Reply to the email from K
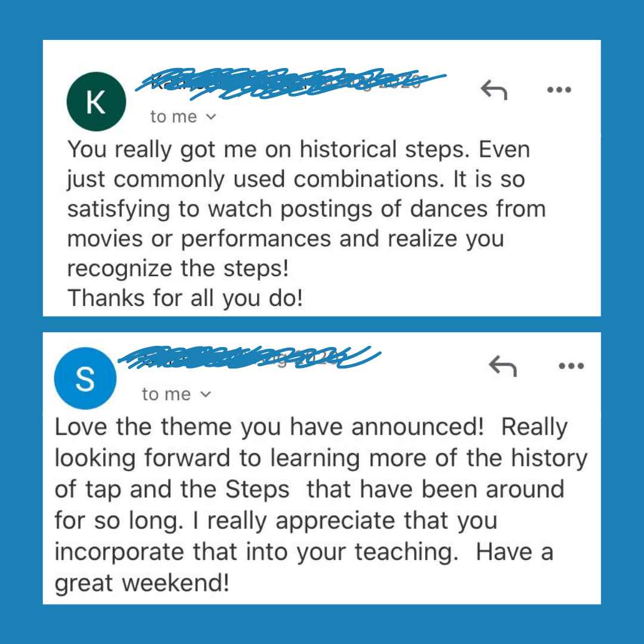The width and height of the screenshot is (644, 644). [x=494, y=91]
